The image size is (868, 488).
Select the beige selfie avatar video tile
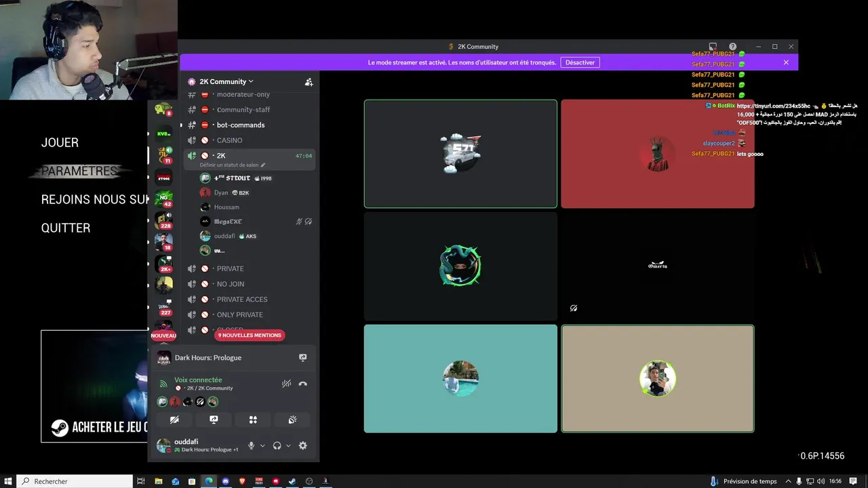(x=658, y=378)
